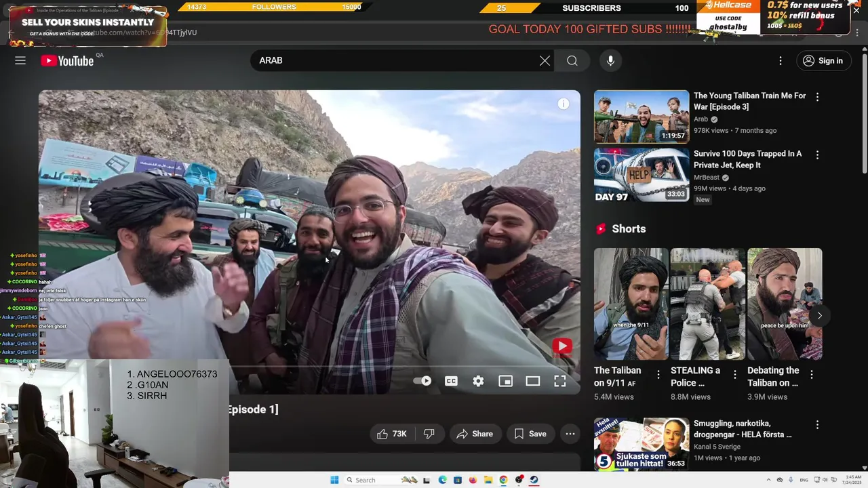Open volume control in tray

pyautogui.click(x=825, y=480)
